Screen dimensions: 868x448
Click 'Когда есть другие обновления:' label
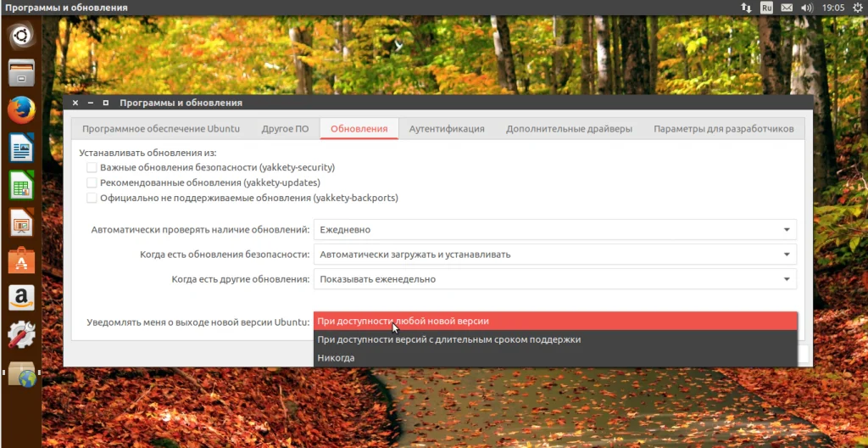tap(241, 279)
